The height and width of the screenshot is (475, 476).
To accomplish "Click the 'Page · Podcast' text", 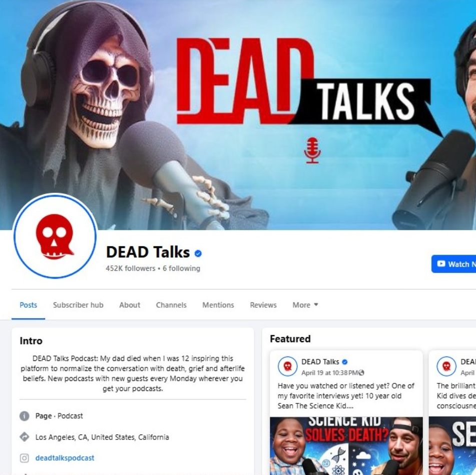I will 59,415.
